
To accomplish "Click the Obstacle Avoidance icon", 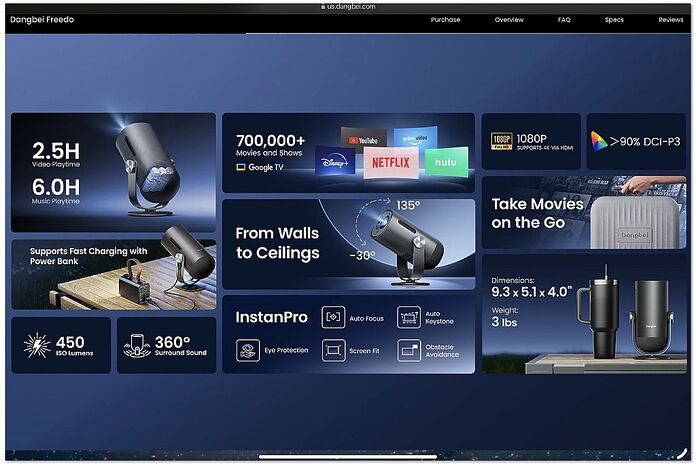I will click(409, 350).
